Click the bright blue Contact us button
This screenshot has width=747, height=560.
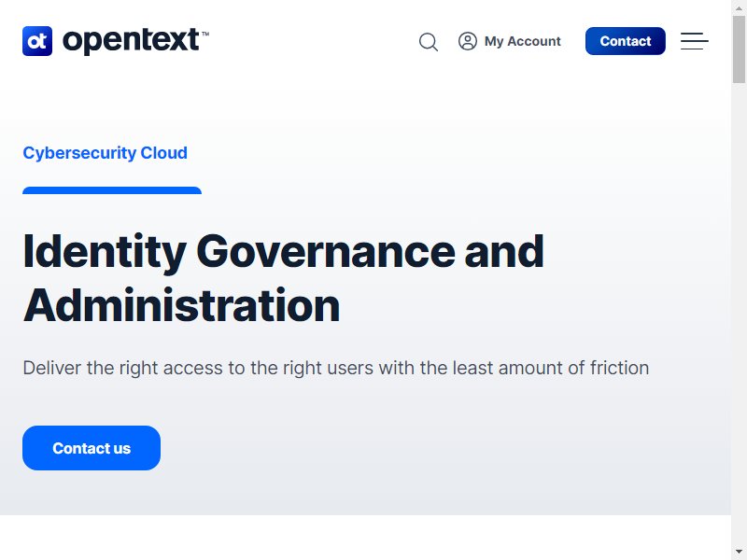(92, 448)
